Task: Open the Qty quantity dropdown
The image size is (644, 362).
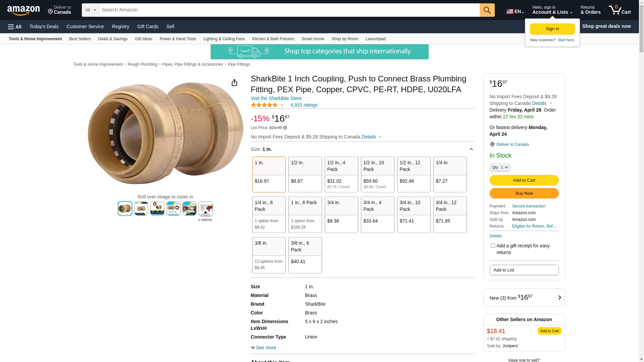Action: [x=500, y=167]
